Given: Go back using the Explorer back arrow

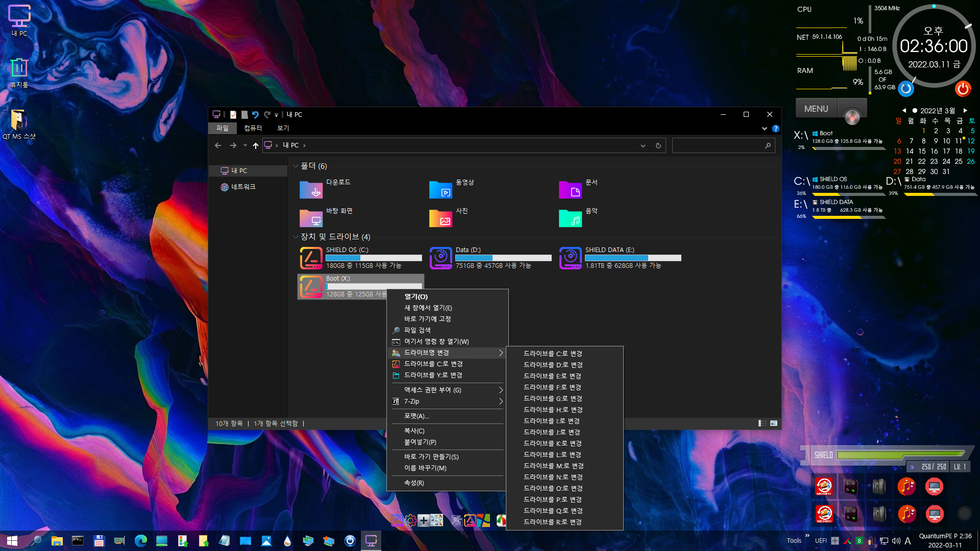Looking at the screenshot, I should [218, 145].
